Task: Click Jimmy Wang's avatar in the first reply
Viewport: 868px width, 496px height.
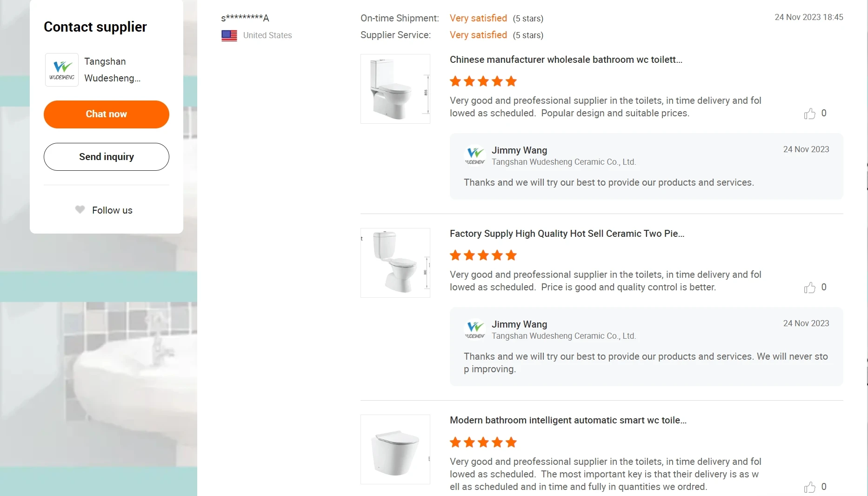Action: tap(475, 155)
